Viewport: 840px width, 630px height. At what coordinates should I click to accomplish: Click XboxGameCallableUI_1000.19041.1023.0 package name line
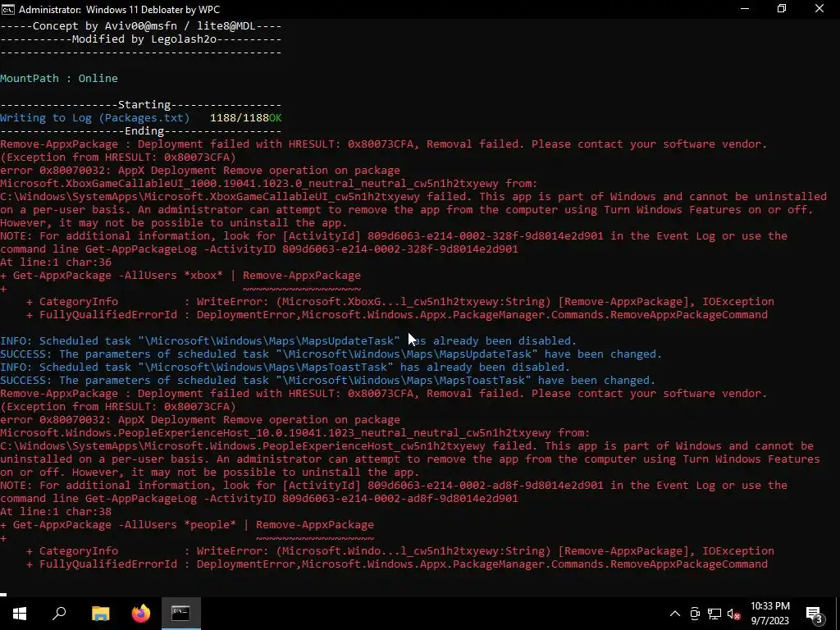pyautogui.click(x=268, y=184)
